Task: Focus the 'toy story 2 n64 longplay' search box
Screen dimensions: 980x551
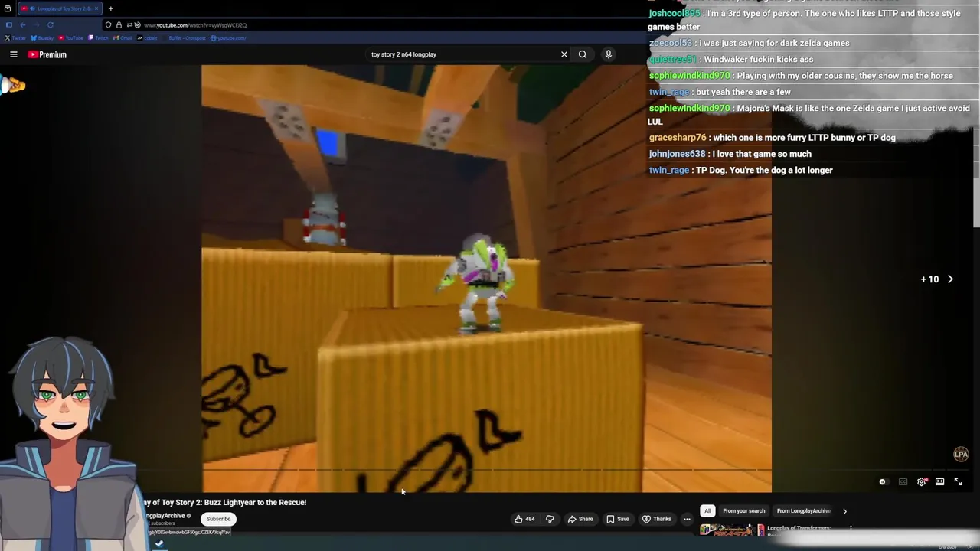Action: pos(462,54)
